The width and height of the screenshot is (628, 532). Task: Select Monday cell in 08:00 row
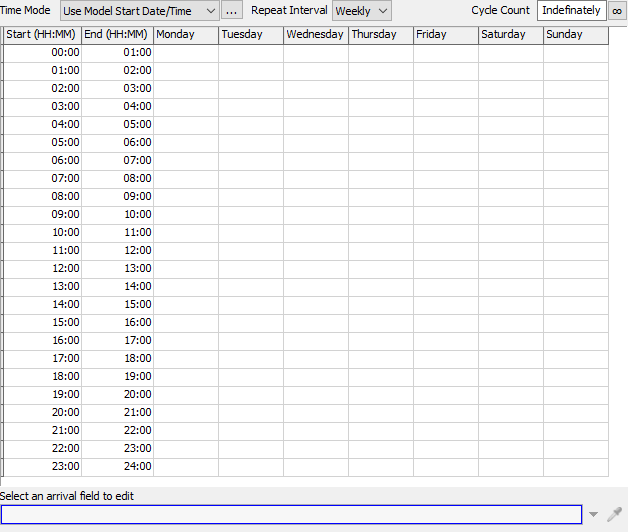point(186,196)
